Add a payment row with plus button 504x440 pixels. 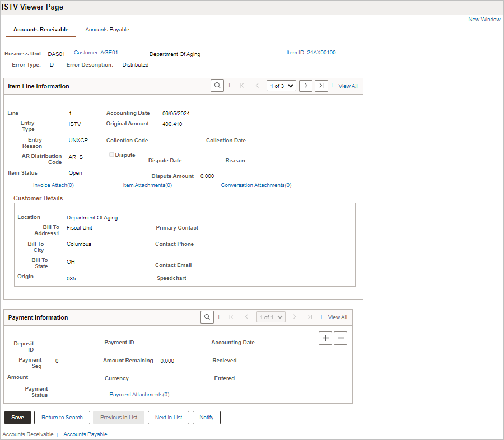[x=325, y=338]
